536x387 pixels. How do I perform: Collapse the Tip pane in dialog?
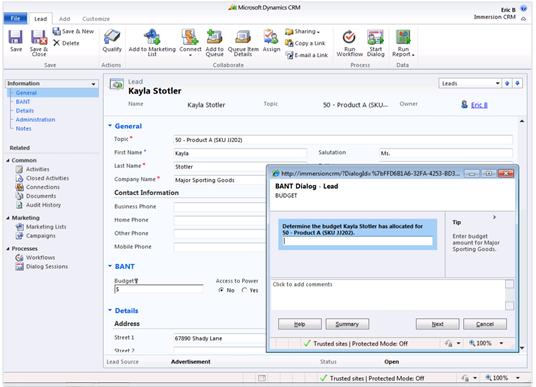click(494, 217)
